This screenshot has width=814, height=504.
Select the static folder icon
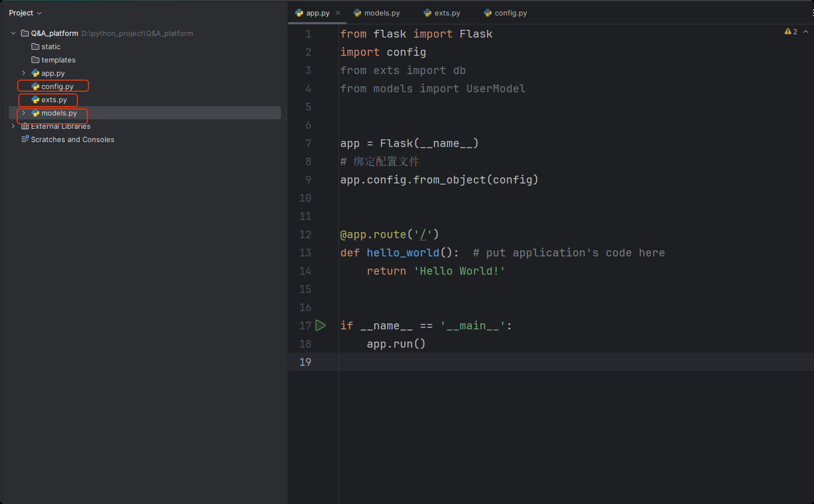tap(35, 46)
